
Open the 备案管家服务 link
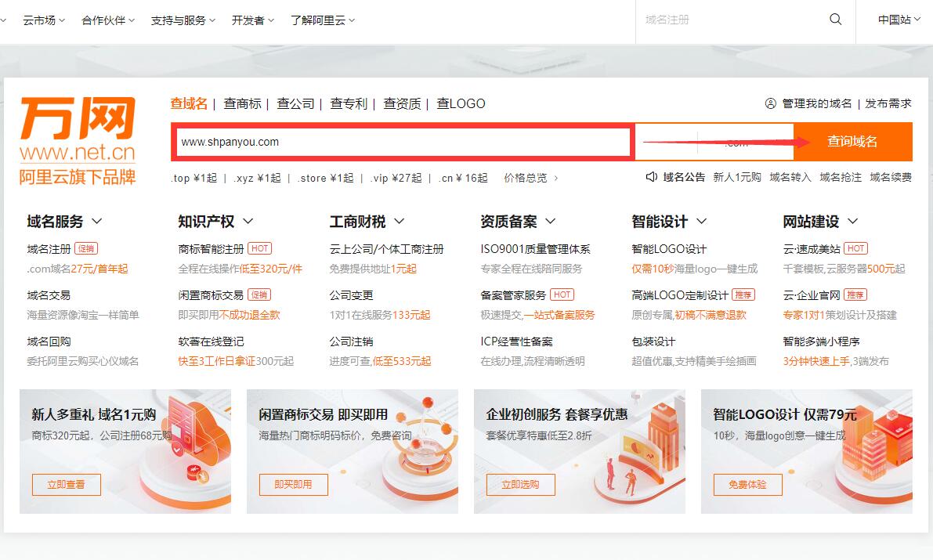point(514,295)
